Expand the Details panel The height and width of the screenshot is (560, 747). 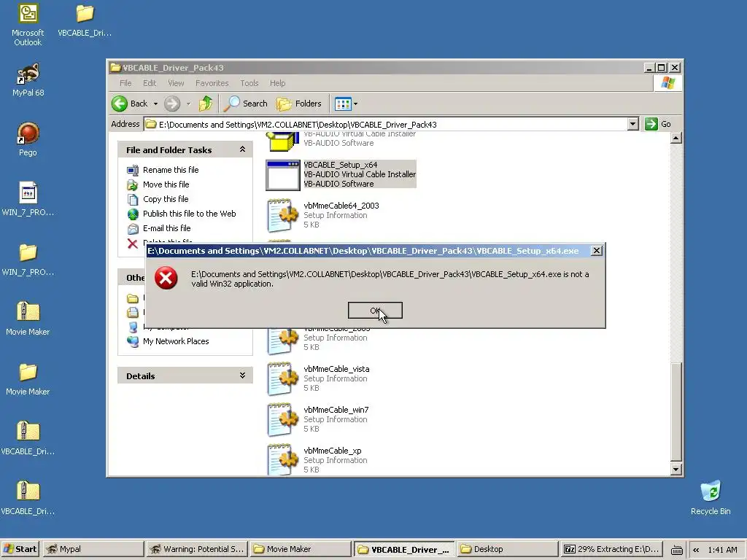[x=242, y=376]
